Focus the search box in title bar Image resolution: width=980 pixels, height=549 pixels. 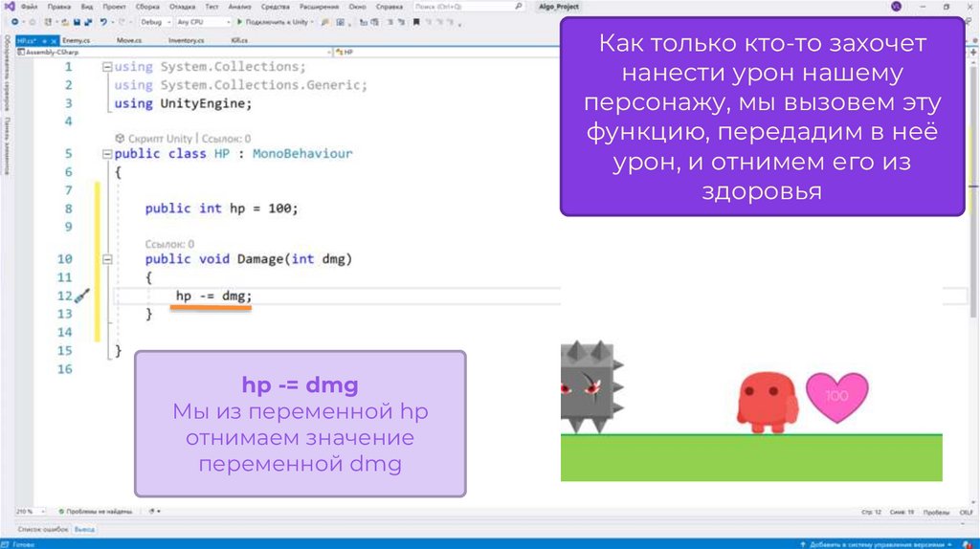(469, 7)
